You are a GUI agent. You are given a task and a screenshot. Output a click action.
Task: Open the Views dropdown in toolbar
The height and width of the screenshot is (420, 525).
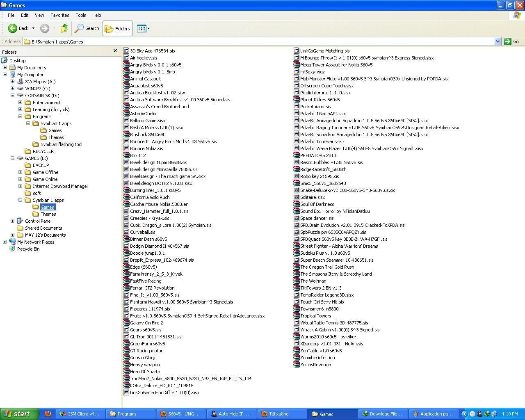143,28
